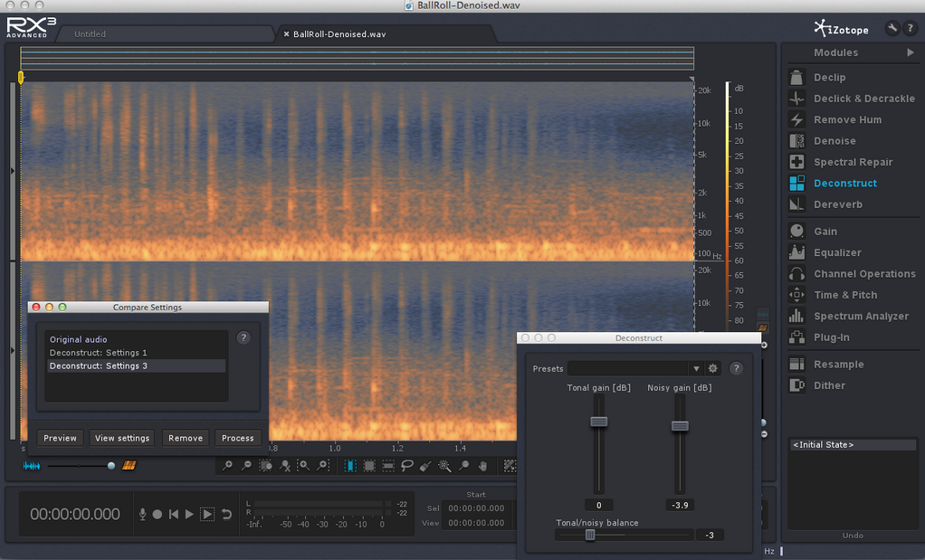
Task: Open the Spectral Repair module
Action: (x=852, y=162)
